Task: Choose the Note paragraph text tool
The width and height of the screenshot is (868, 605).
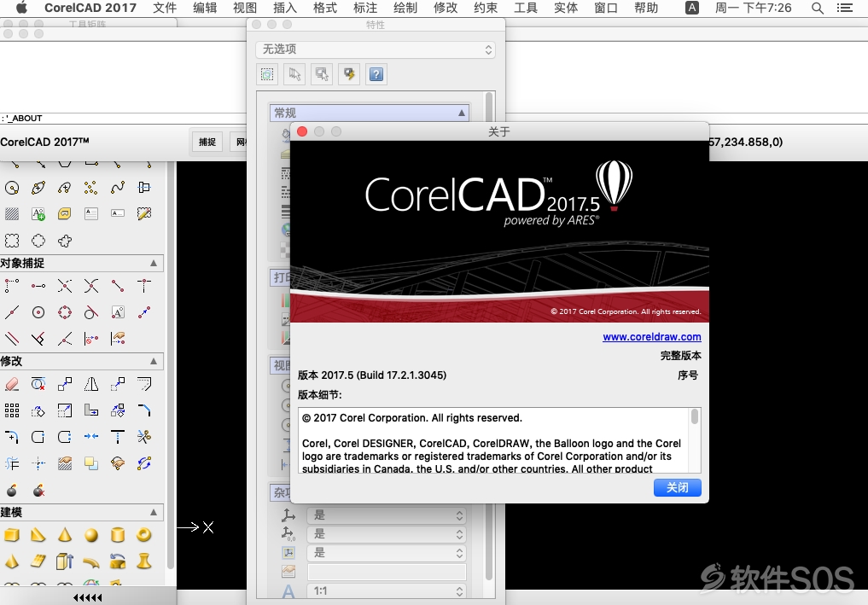Action: click(x=91, y=213)
